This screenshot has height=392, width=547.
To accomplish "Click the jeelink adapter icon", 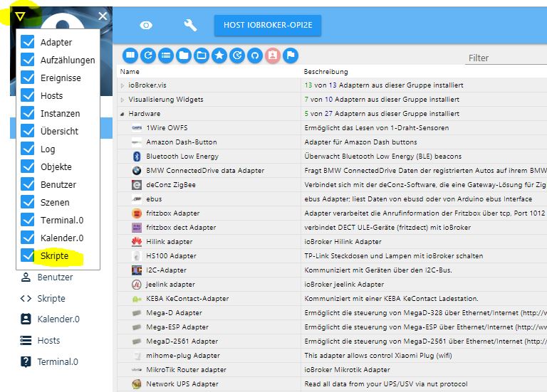I will [x=137, y=285].
